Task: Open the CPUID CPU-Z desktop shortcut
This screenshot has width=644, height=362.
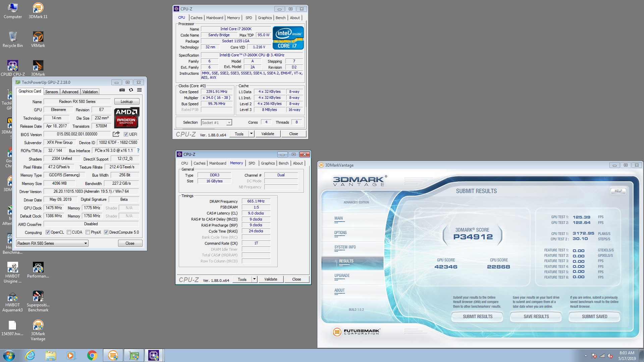Action: pyautogui.click(x=13, y=68)
